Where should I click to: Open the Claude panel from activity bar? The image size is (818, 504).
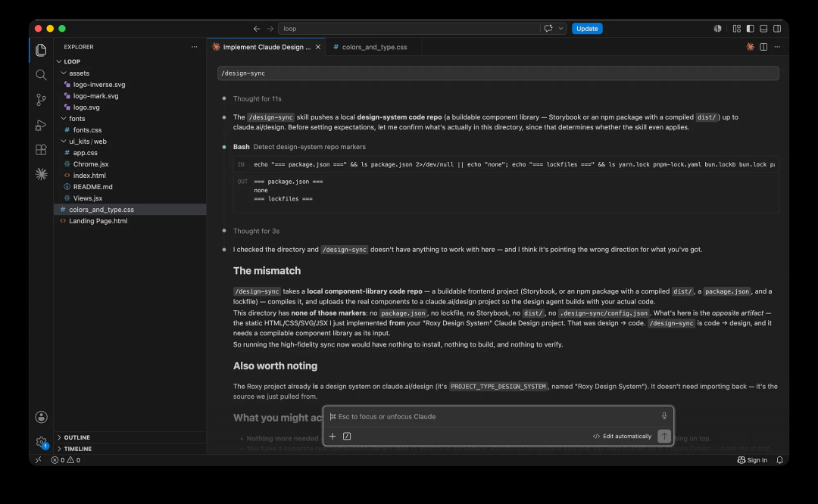41,174
